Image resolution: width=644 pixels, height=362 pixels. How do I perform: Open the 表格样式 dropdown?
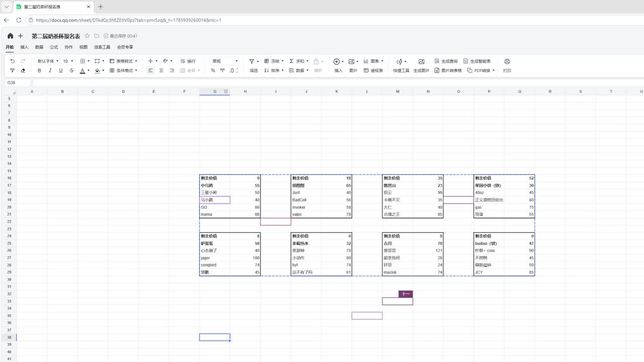click(124, 61)
